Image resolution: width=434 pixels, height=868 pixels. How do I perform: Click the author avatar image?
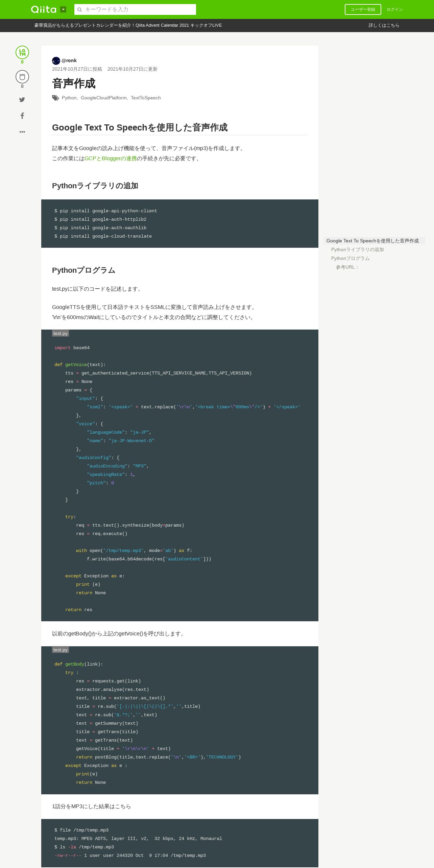(x=56, y=61)
